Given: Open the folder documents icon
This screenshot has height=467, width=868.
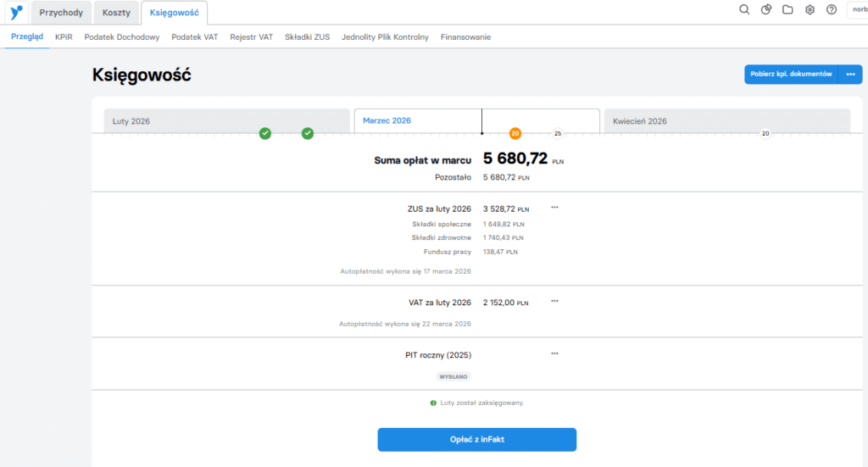Looking at the screenshot, I should point(787,9).
